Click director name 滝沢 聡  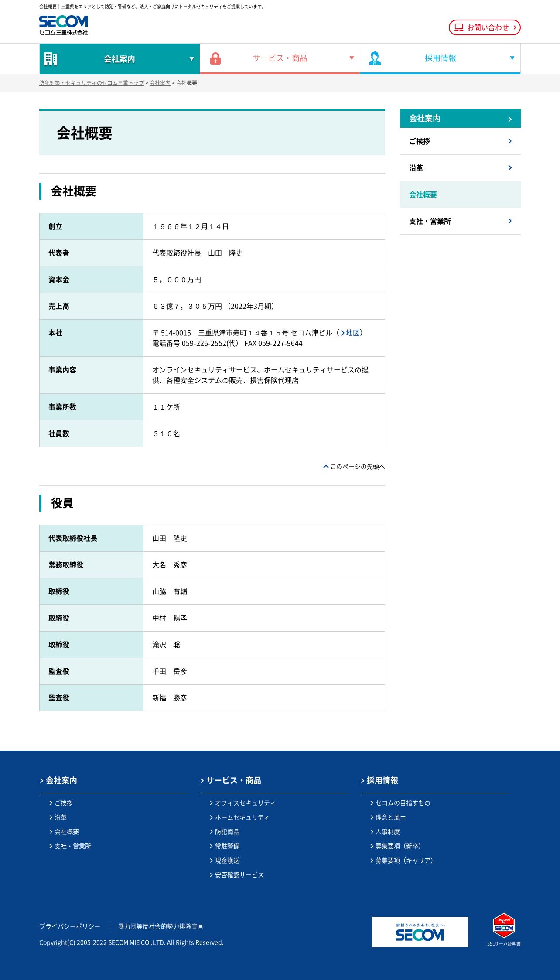tap(166, 645)
